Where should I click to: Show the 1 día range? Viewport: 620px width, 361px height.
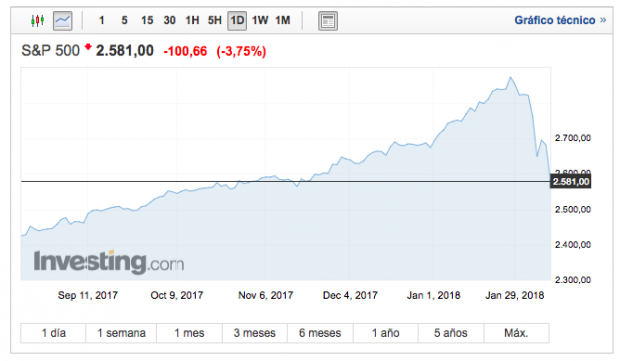(53, 333)
